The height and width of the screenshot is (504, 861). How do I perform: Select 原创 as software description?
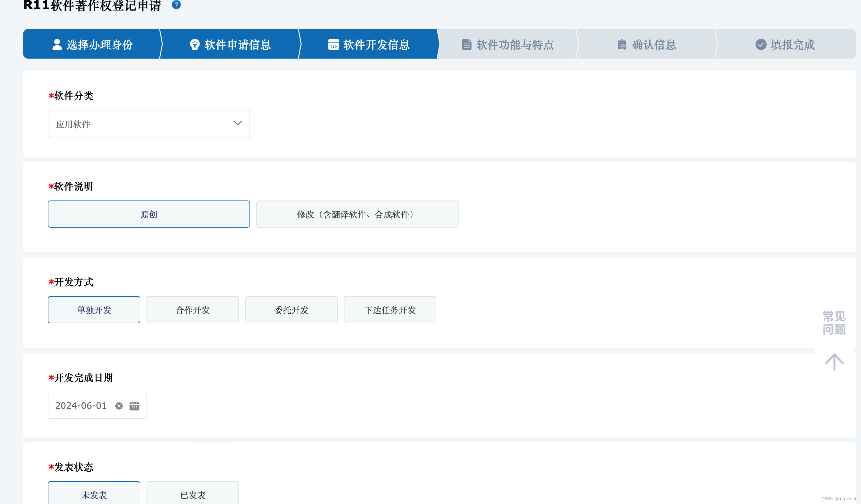pyautogui.click(x=149, y=214)
